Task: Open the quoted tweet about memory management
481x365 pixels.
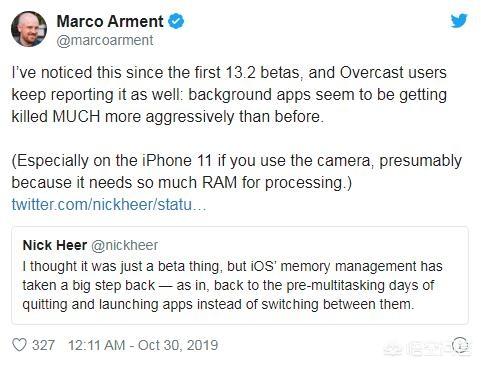Action: [x=240, y=275]
